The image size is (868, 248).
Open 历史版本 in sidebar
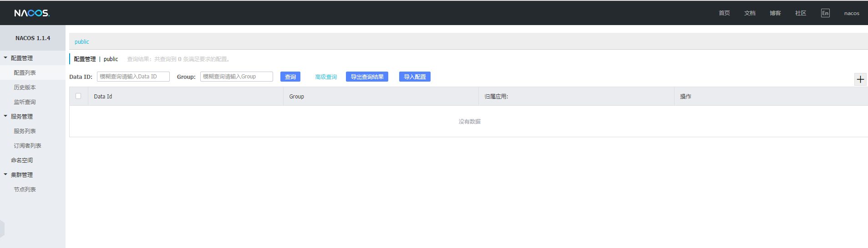click(25, 88)
